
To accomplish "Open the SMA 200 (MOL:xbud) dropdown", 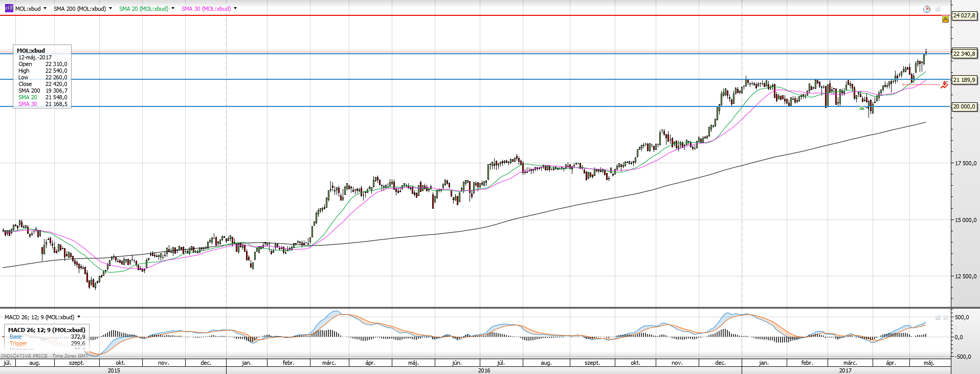I will pyautogui.click(x=110, y=9).
